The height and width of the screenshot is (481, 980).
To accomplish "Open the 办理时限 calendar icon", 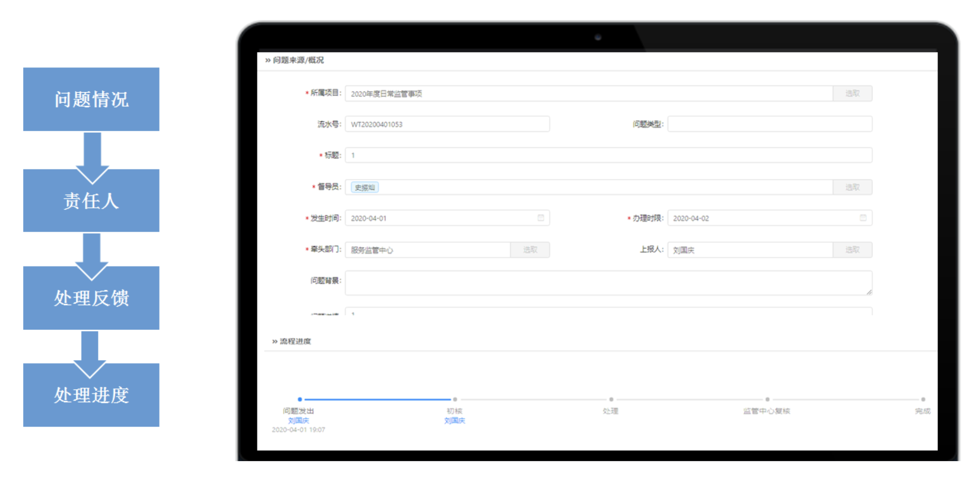I will pyautogui.click(x=863, y=218).
